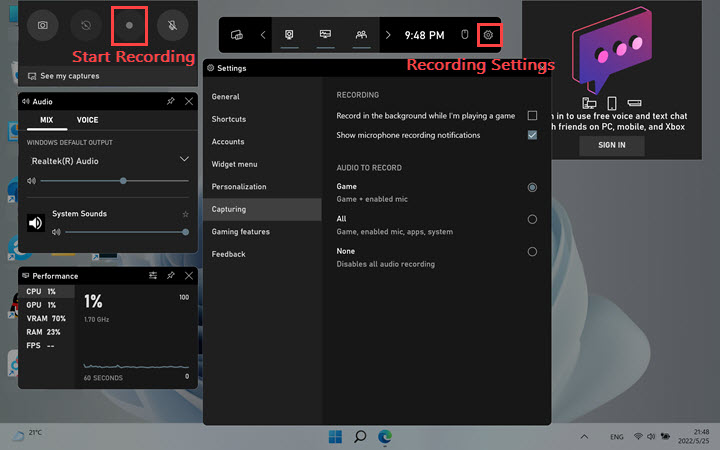This screenshot has width=720, height=450.
Task: Show more widgets with right chevron
Action: [388, 34]
